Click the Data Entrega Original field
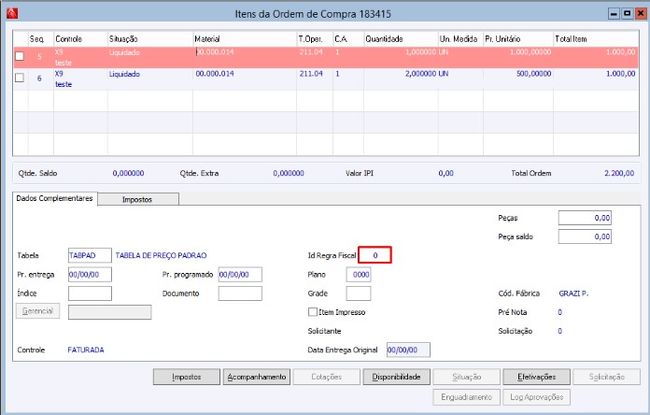Image resolution: width=650 pixels, height=415 pixels. coord(408,350)
